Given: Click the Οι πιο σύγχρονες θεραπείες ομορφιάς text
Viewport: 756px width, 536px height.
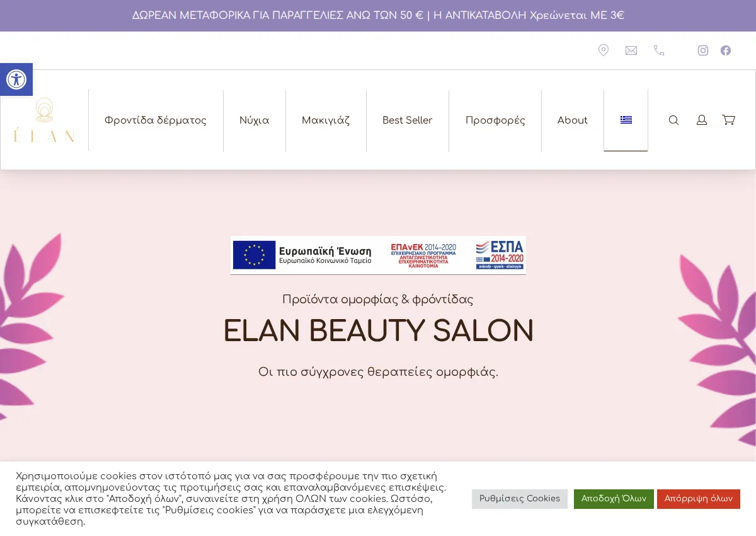Looking at the screenshot, I should click(378, 373).
